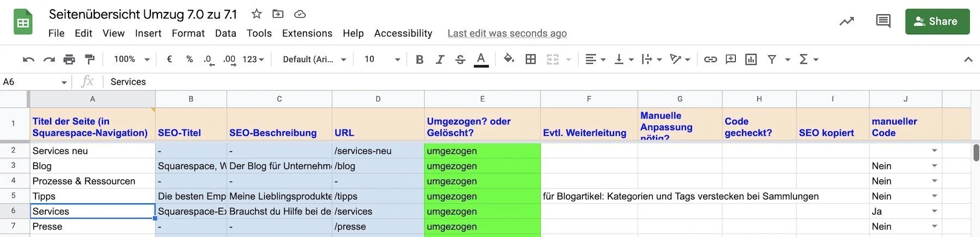Open 'Last edit was seconds ago' link
Image resolution: width=980 pixels, height=237 pixels.
(507, 33)
